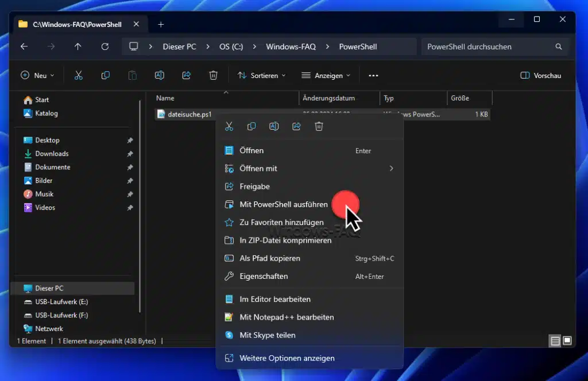
Task: Choose In ZIP-Datei komprimieren
Action: click(x=310, y=240)
